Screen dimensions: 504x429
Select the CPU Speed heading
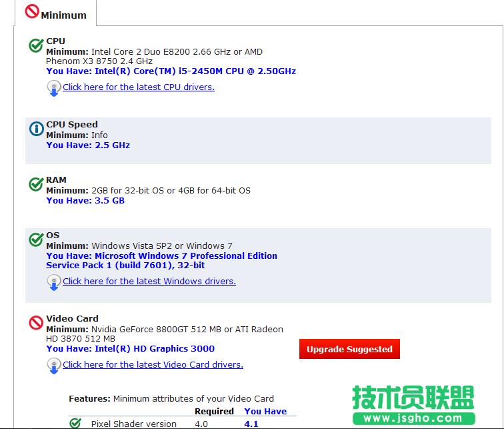coord(72,125)
